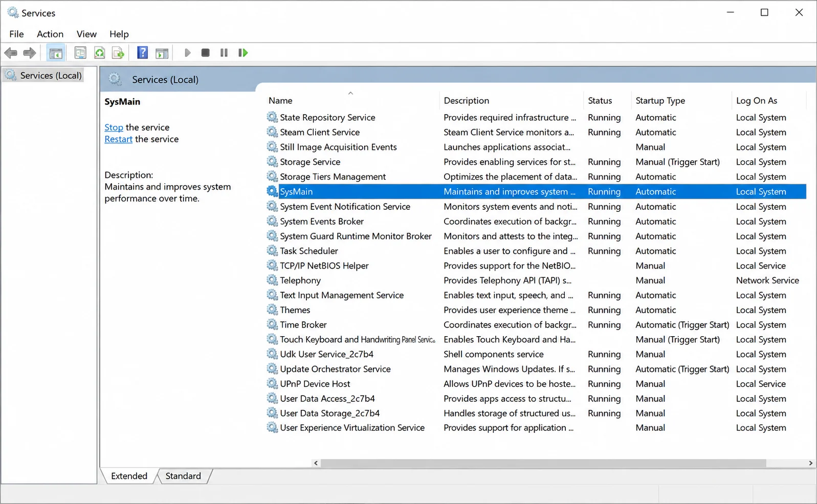Open the Action menu

pyautogui.click(x=50, y=34)
